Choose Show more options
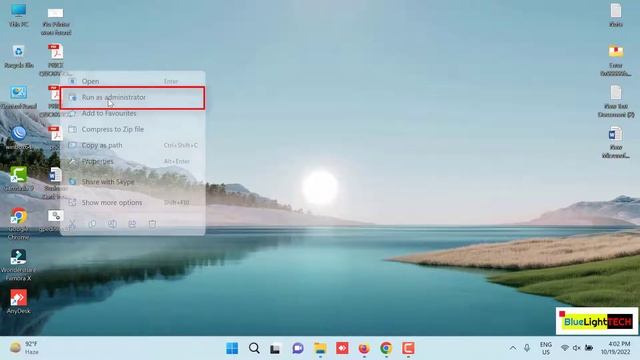This screenshot has height=360, width=640. pos(133,202)
